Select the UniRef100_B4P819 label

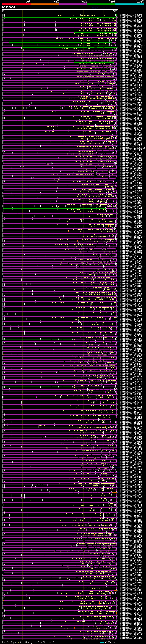pyautogui.click(x=131, y=595)
